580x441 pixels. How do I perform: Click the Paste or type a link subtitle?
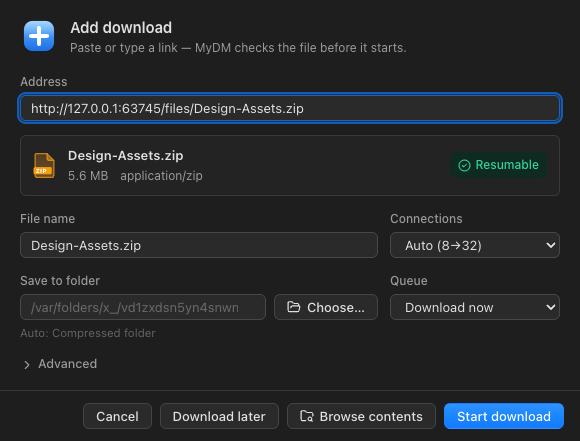238,48
